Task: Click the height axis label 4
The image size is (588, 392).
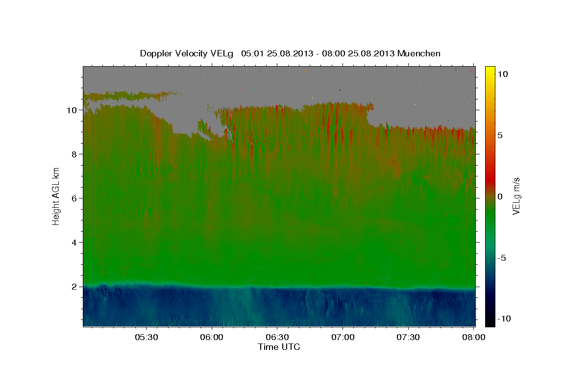Action: (75, 243)
